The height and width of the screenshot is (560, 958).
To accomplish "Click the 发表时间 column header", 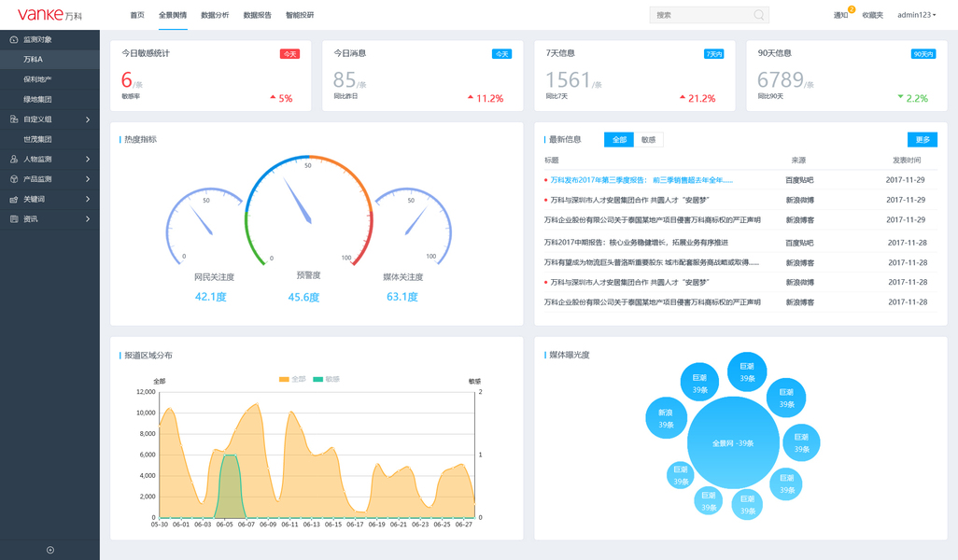I will pos(907,161).
